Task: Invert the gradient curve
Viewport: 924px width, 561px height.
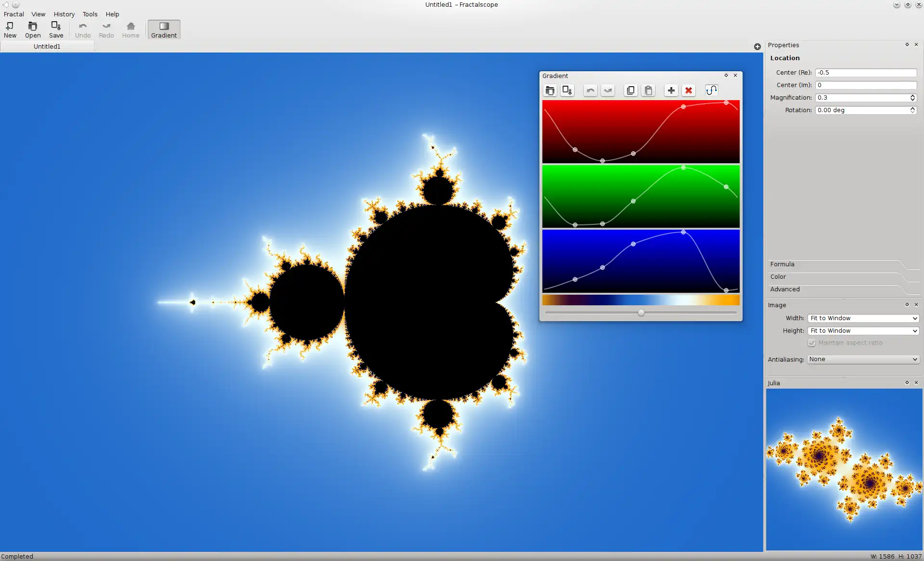Action: (712, 90)
